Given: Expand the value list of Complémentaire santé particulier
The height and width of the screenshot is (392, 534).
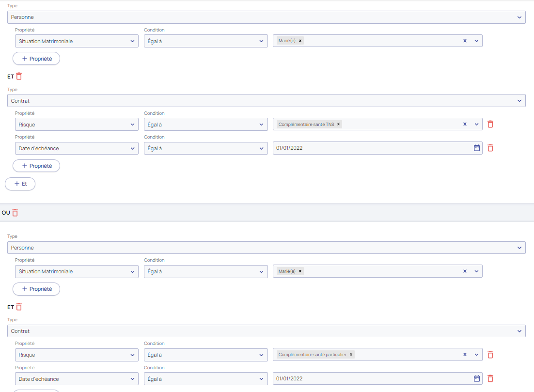Looking at the screenshot, I should point(476,355).
